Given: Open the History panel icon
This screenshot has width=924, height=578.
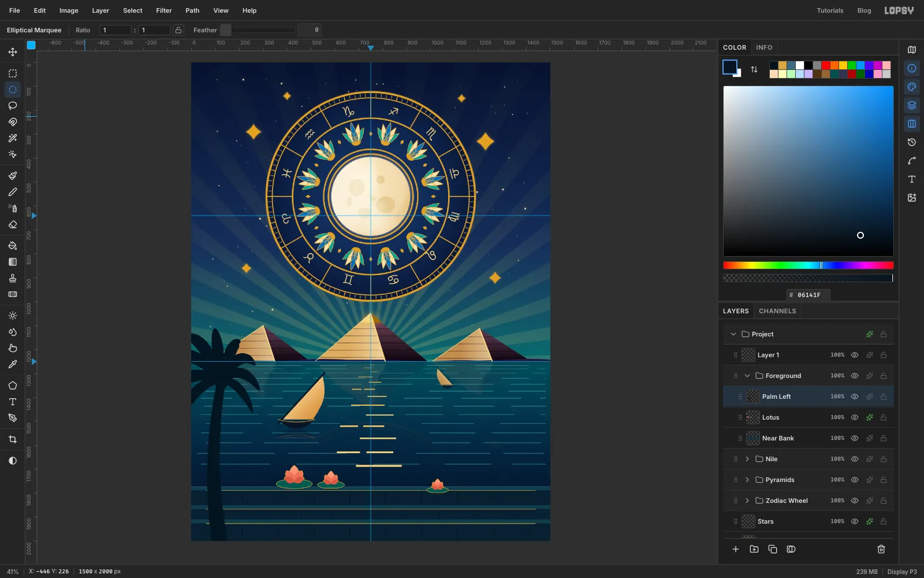Looking at the screenshot, I should click(912, 142).
